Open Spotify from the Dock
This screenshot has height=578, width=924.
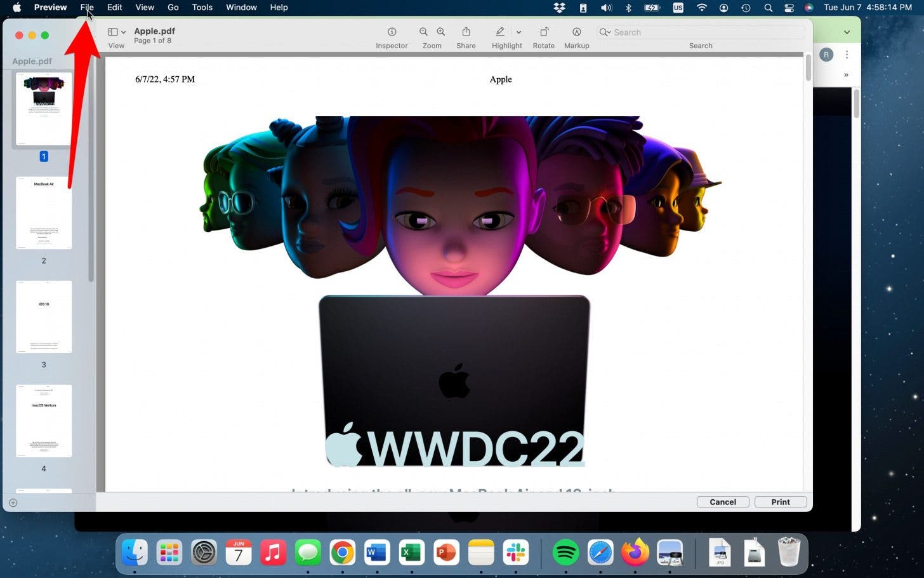[565, 553]
